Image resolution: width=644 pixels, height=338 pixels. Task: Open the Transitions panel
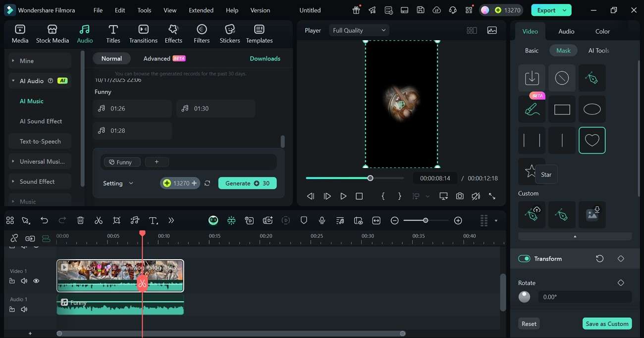coord(143,34)
